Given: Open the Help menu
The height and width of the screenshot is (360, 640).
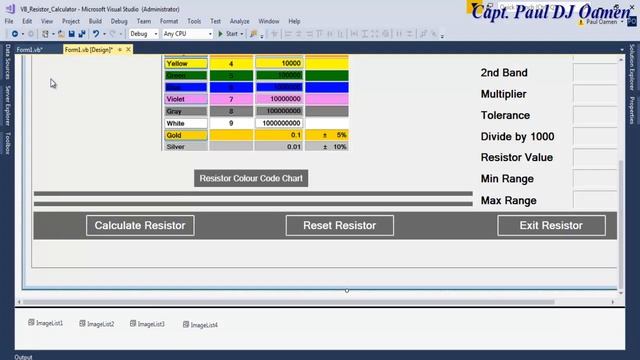Looking at the screenshot, I should pos(294,21).
